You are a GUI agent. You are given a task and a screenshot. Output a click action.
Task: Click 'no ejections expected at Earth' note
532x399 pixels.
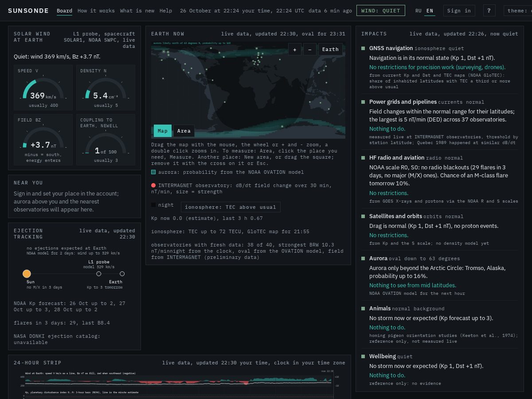66,248
